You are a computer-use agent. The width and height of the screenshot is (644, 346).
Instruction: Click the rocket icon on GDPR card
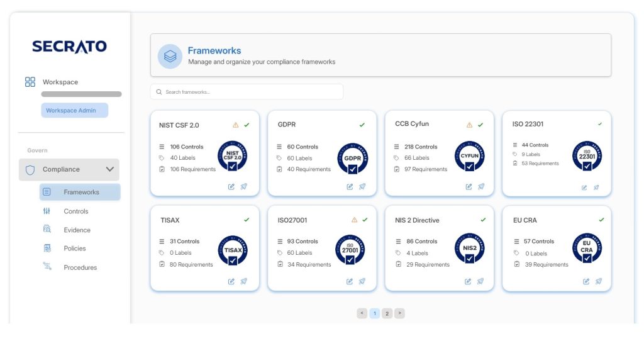[x=362, y=187]
